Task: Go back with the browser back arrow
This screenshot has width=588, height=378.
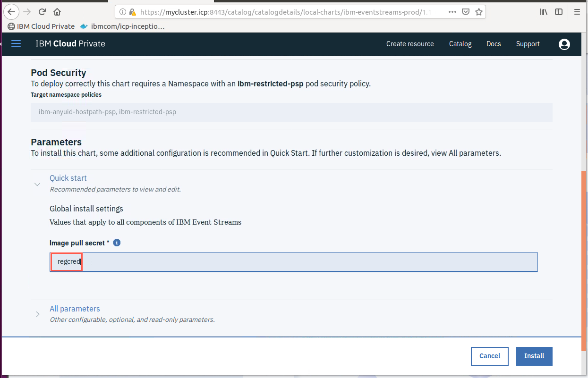Action: pos(12,12)
